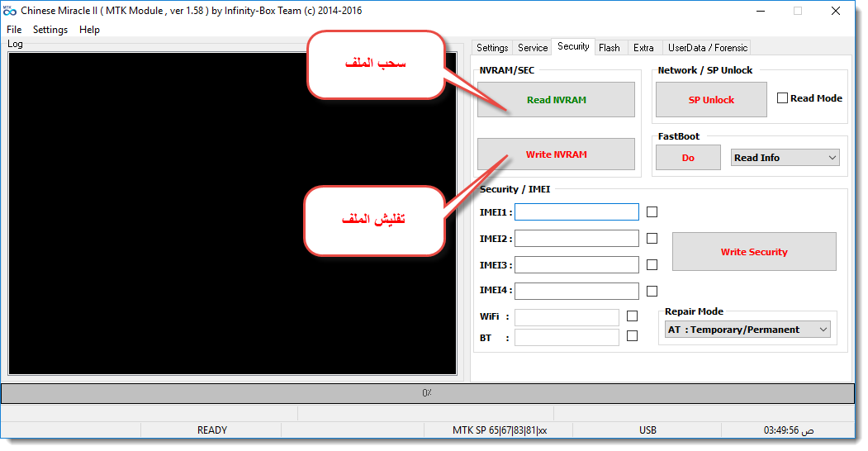This screenshot has height=451, width=868.
Task: Select the Security tab
Action: [x=573, y=46]
